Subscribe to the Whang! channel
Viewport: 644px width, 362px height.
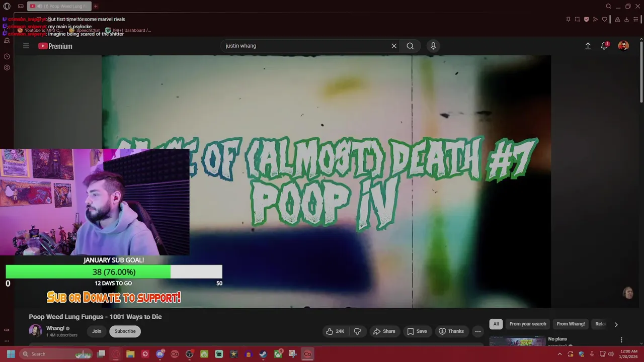point(125,331)
